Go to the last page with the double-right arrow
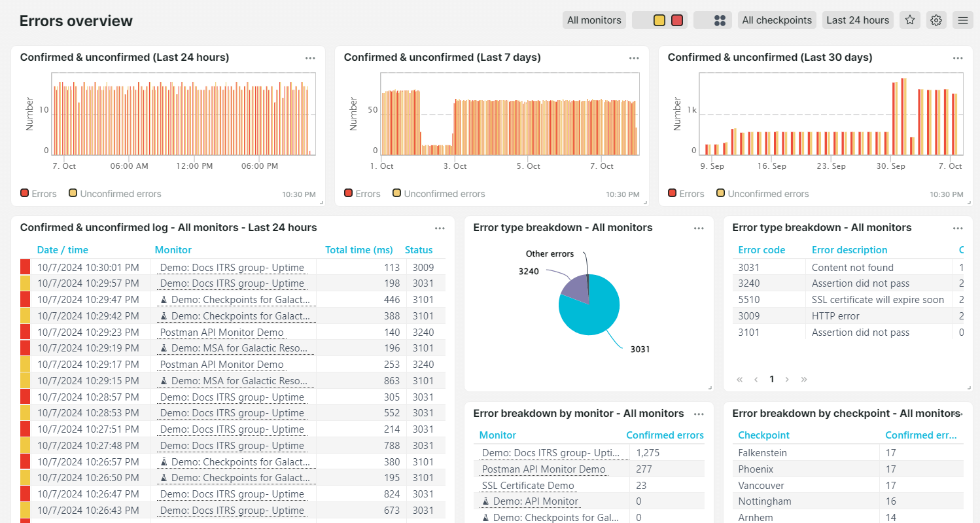 [x=803, y=379]
